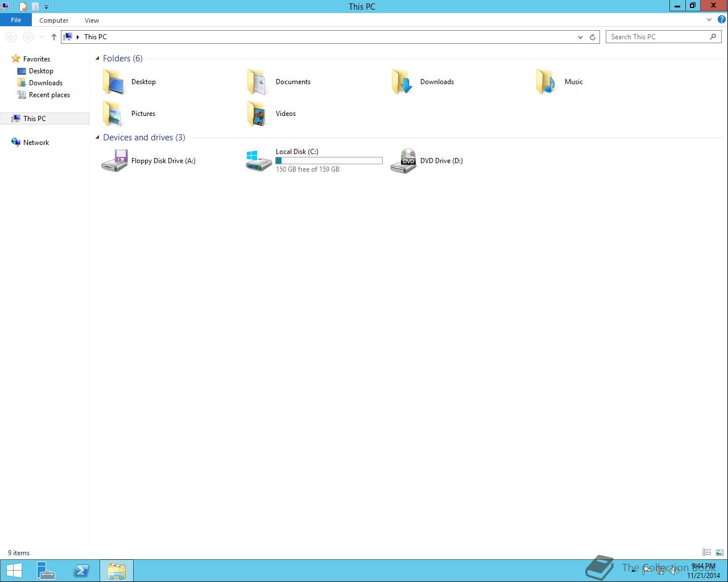Open PowerShell from the taskbar
The image size is (728, 582).
[81, 570]
